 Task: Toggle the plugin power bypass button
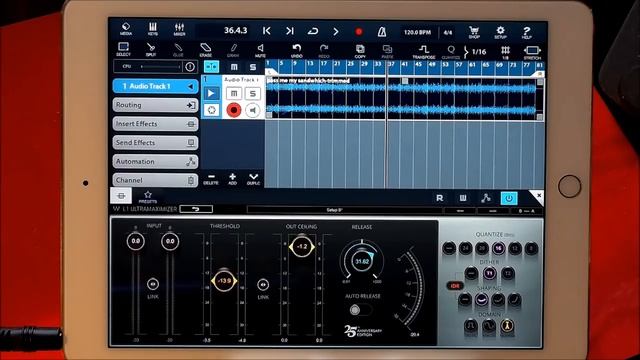509,198
